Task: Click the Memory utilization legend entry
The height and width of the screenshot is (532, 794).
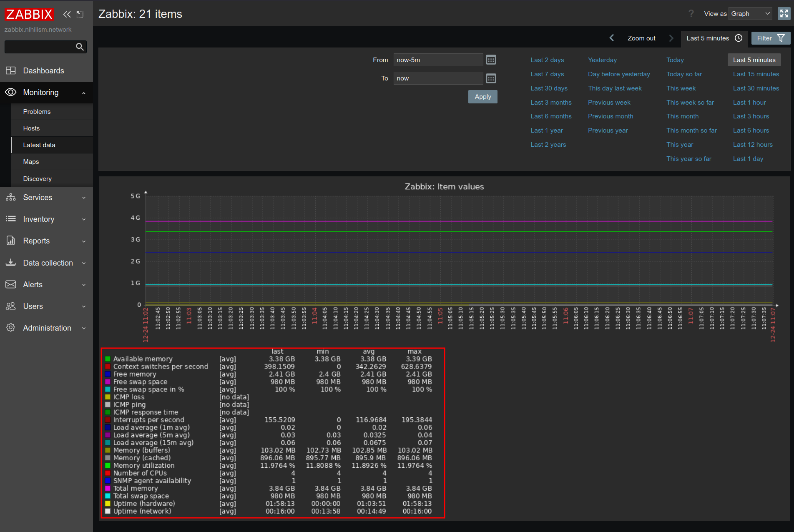Action: point(144,466)
